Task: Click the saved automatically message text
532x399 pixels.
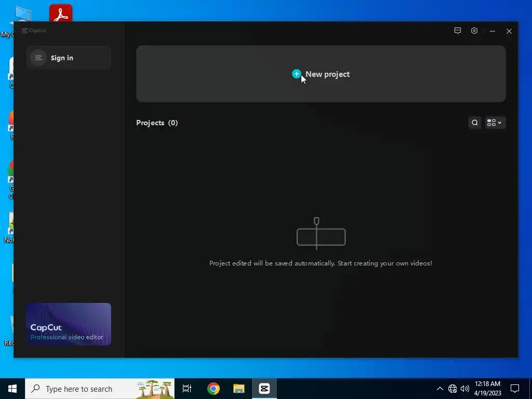Action: pyautogui.click(x=321, y=263)
